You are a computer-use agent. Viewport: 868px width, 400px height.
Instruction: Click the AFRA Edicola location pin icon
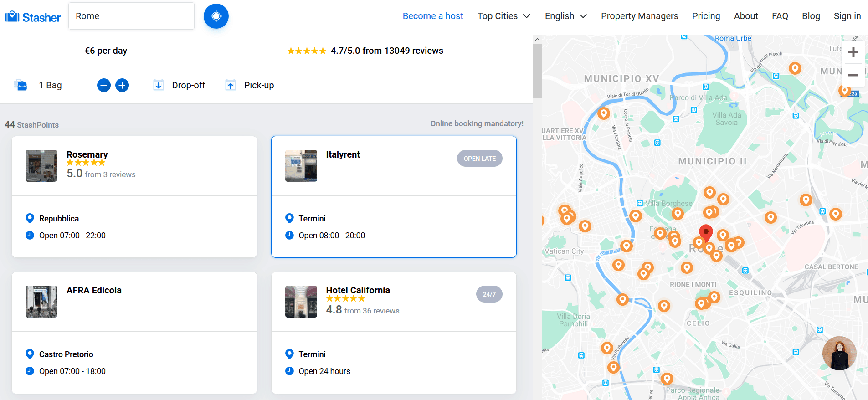click(30, 354)
